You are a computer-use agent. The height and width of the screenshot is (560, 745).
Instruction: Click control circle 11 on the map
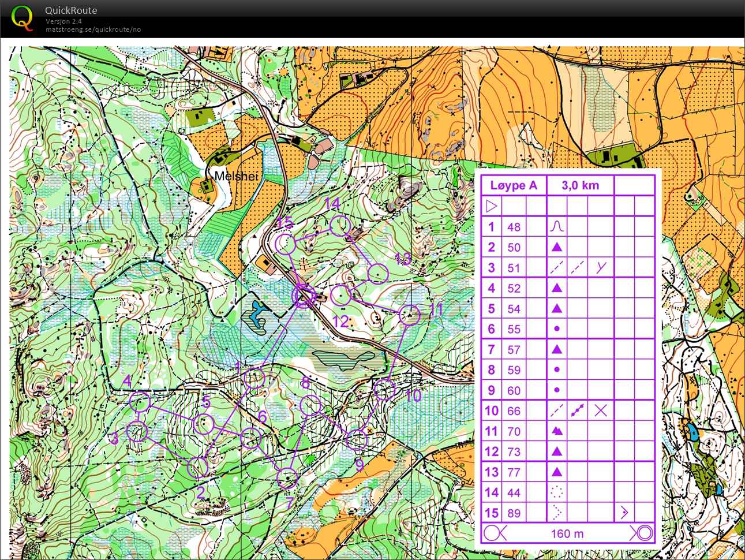410,315
